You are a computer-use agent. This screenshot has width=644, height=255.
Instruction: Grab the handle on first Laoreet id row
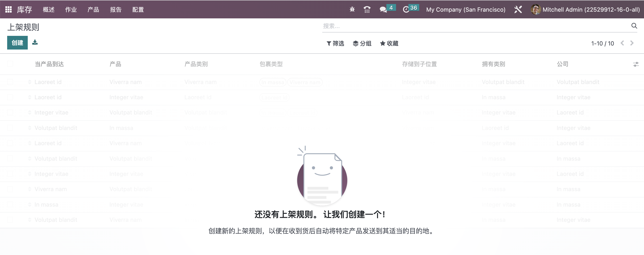click(x=30, y=82)
